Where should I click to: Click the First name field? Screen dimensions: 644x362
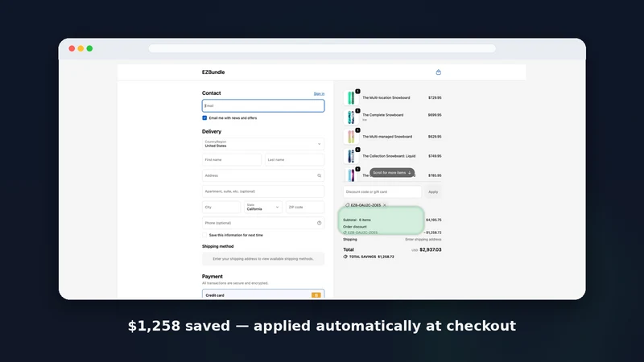click(232, 159)
